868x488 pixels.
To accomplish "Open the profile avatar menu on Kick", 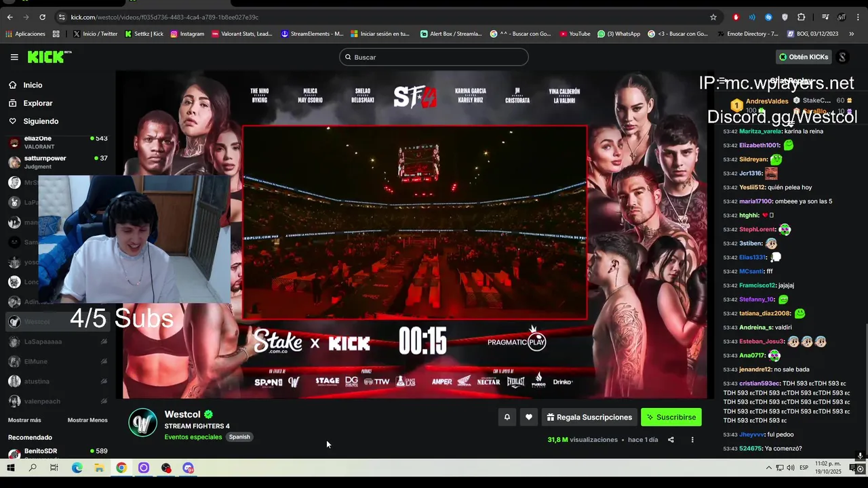I will tap(842, 57).
